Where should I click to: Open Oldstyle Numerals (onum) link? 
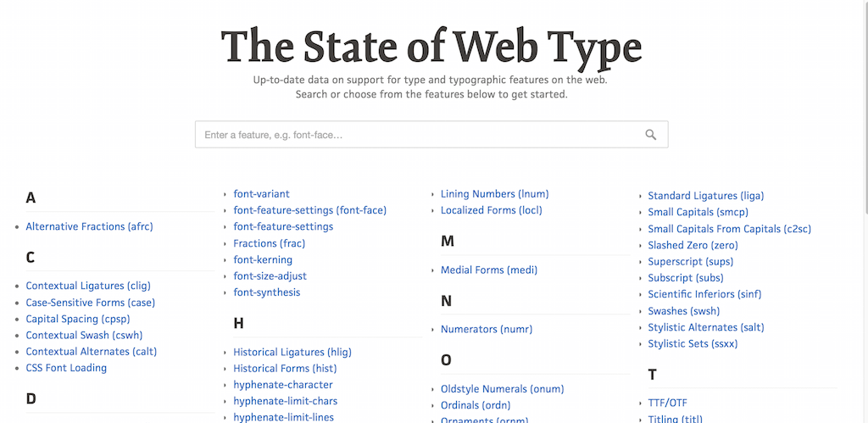coord(502,389)
